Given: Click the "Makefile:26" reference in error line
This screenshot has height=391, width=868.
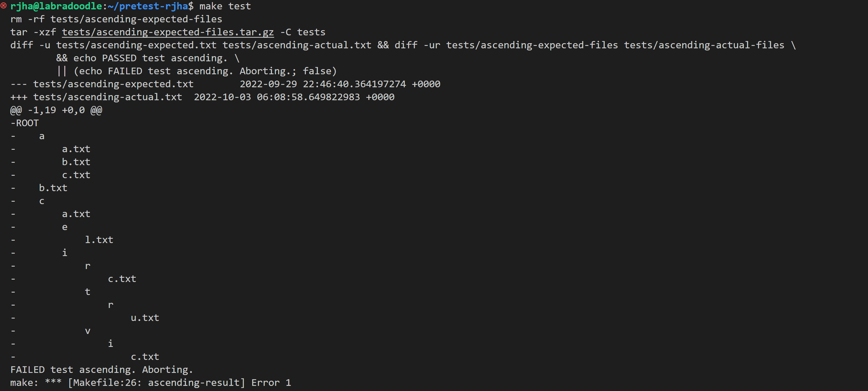Looking at the screenshot, I should [105, 383].
